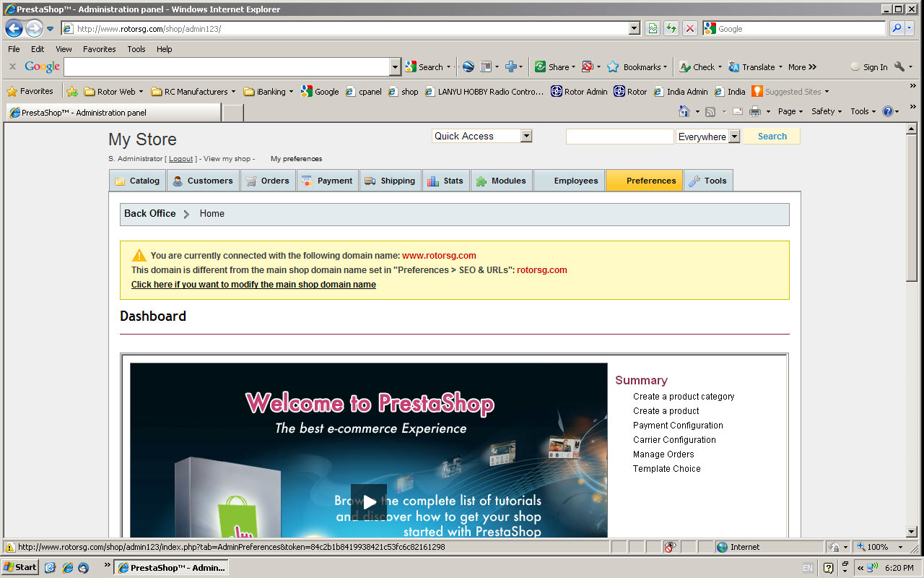Open the Template Choice link
The width and height of the screenshot is (924, 578).
click(666, 469)
